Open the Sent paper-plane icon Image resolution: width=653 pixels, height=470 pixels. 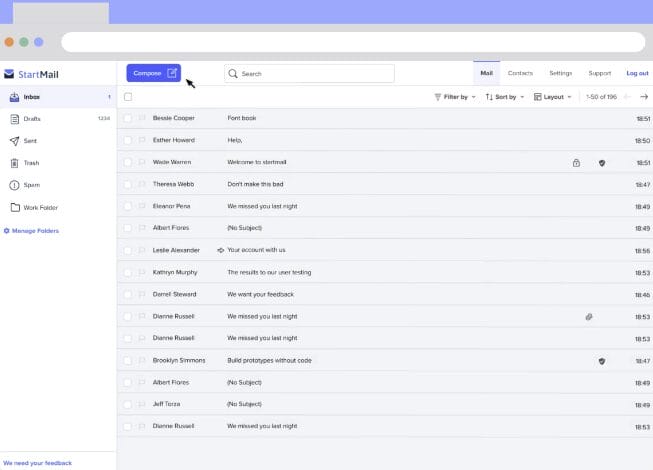(x=15, y=141)
